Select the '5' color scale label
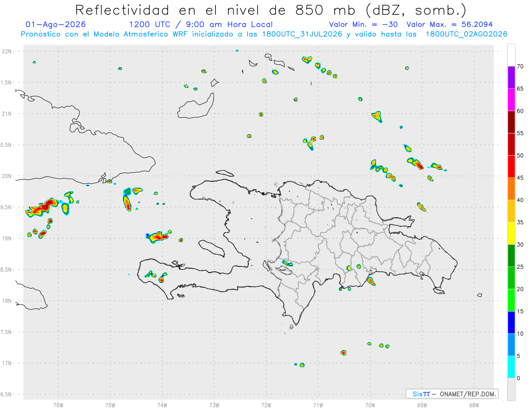Image resolution: width=532 pixels, height=411 pixels. [x=519, y=356]
